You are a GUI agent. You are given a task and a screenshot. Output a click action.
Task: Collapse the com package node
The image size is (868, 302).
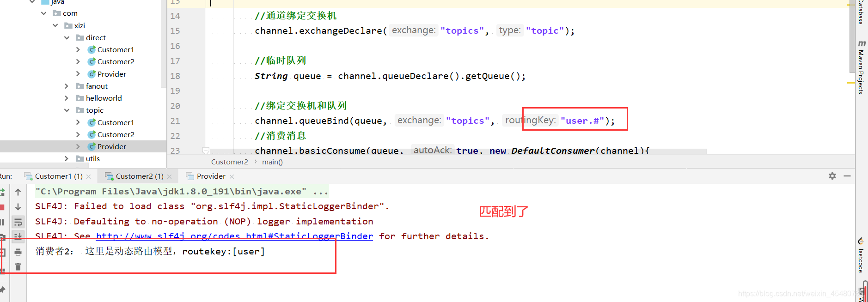[44, 13]
